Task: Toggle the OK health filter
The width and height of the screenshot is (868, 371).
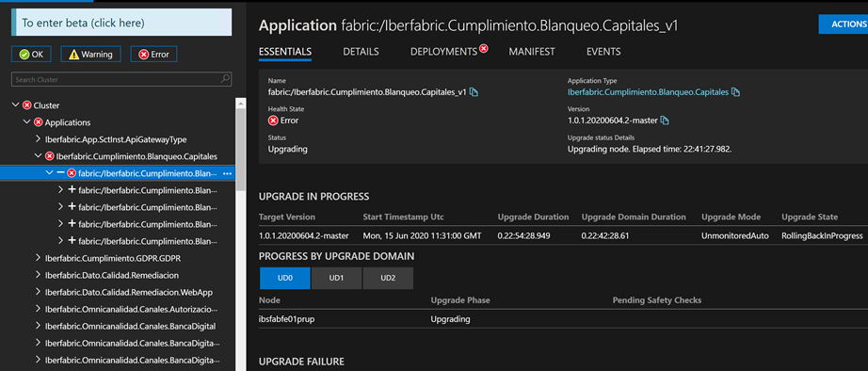Action: (31, 55)
